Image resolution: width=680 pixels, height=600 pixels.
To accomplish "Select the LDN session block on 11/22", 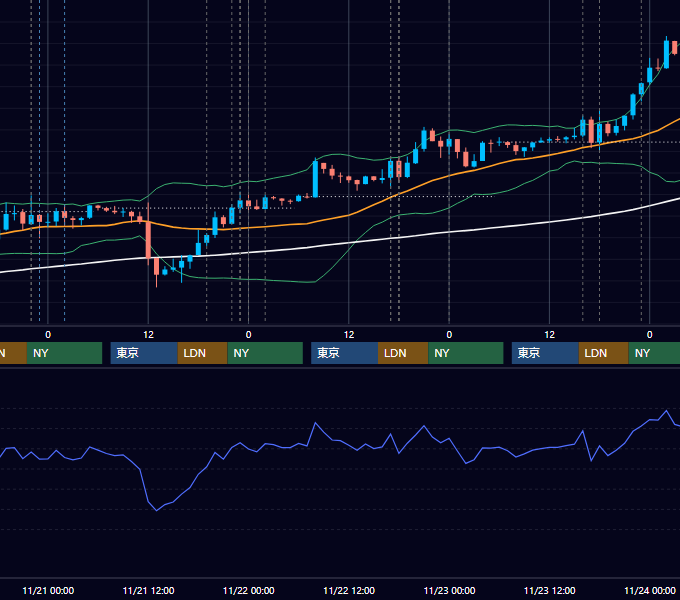I will (x=403, y=353).
